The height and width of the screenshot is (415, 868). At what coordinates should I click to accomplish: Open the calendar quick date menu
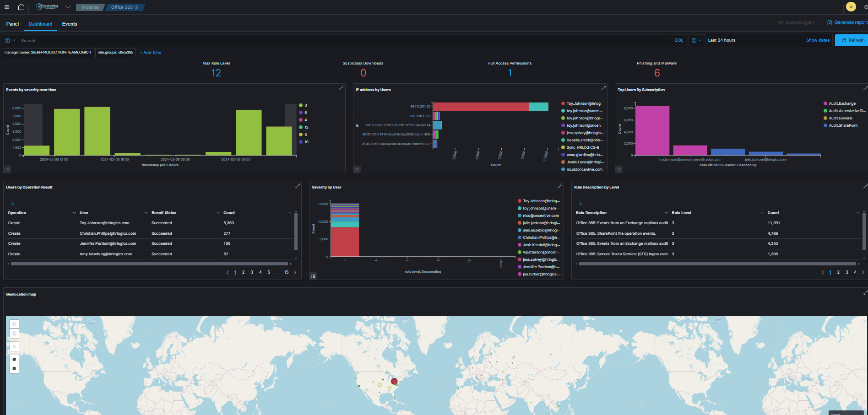pos(696,40)
